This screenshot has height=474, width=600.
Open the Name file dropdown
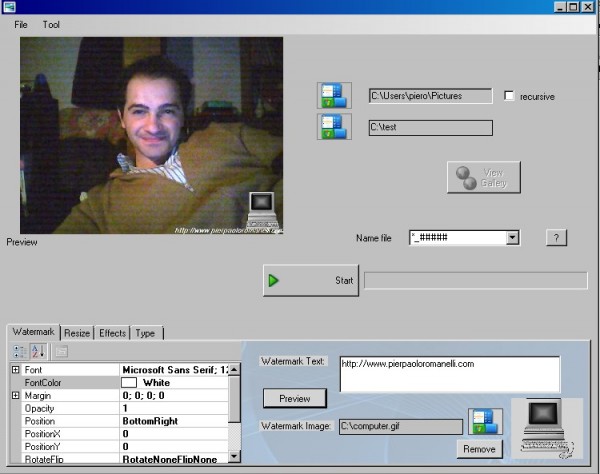[512, 238]
